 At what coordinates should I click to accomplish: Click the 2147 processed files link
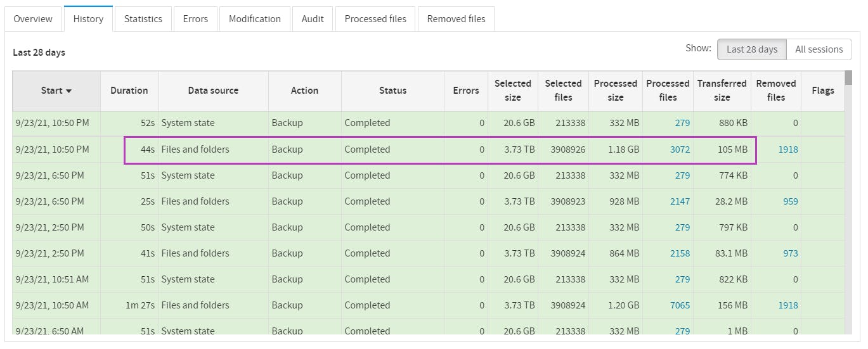point(680,201)
